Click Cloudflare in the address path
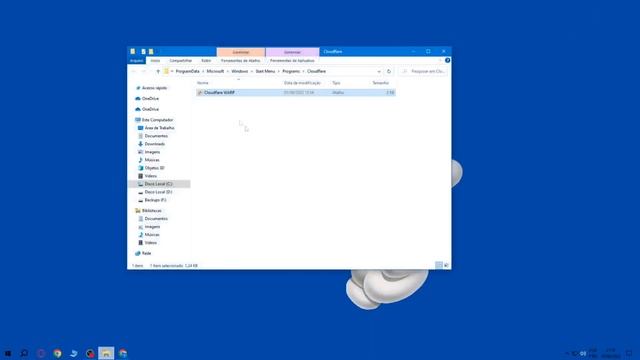This screenshot has height=360, width=640. (x=316, y=71)
